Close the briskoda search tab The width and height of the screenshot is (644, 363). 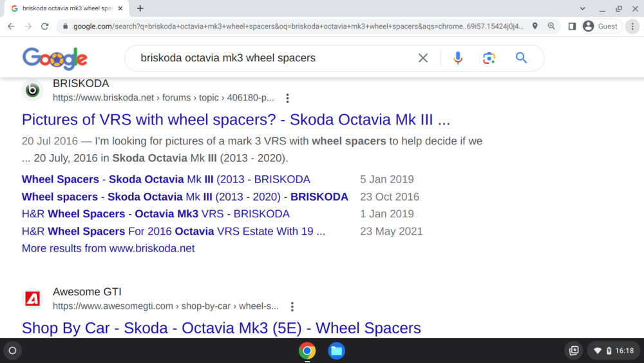click(x=120, y=8)
